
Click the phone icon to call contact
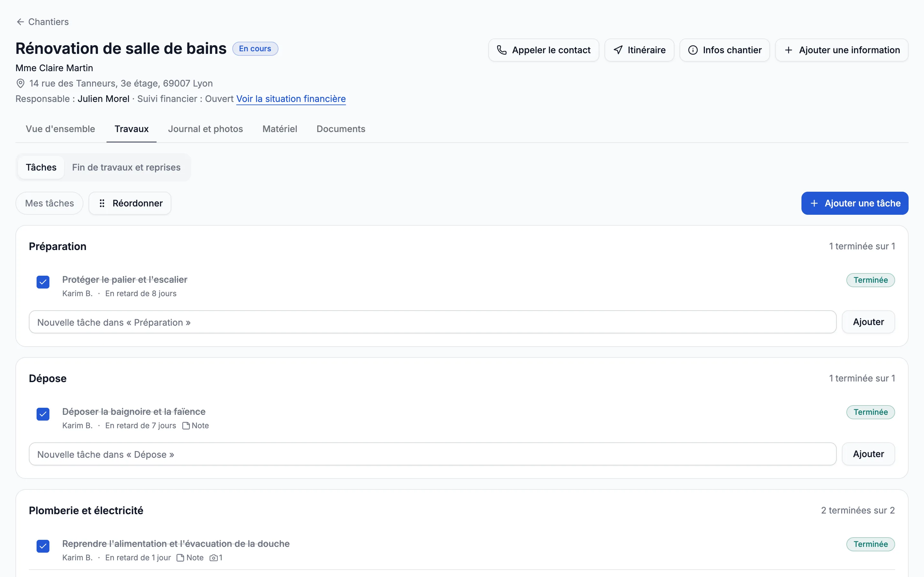[x=502, y=50]
